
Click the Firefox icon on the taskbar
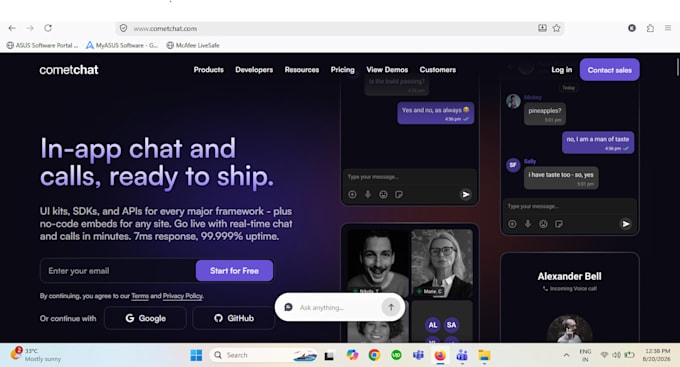[x=440, y=355]
